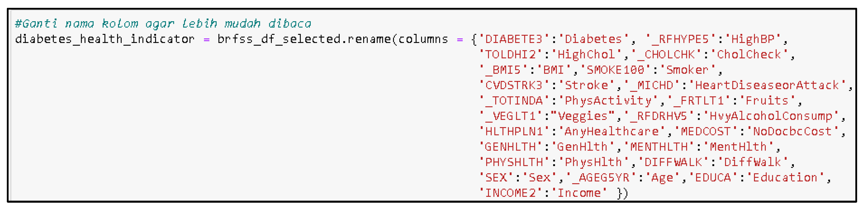
Task: Click the 'PhysActivity' value string
Action: [608, 100]
